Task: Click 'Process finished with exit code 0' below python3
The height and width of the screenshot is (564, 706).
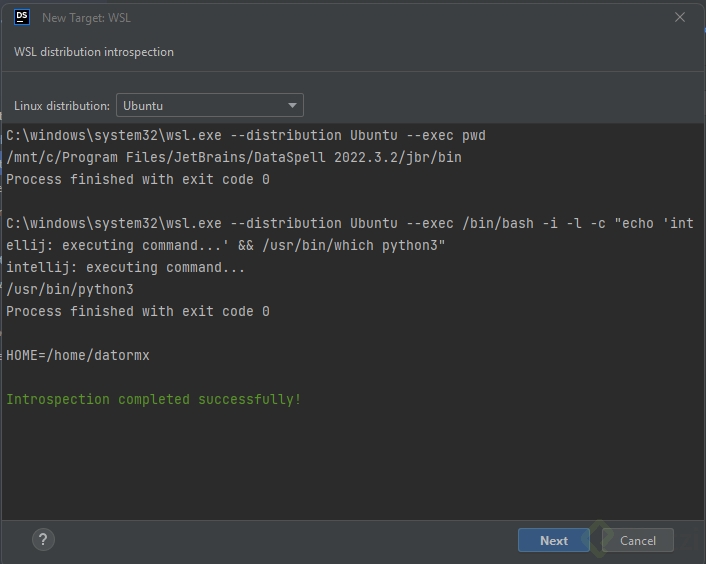Action: [x=138, y=311]
